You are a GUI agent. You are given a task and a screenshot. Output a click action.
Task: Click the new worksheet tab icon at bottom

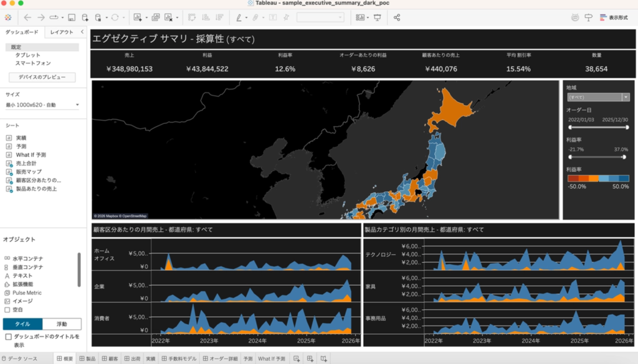click(297, 359)
